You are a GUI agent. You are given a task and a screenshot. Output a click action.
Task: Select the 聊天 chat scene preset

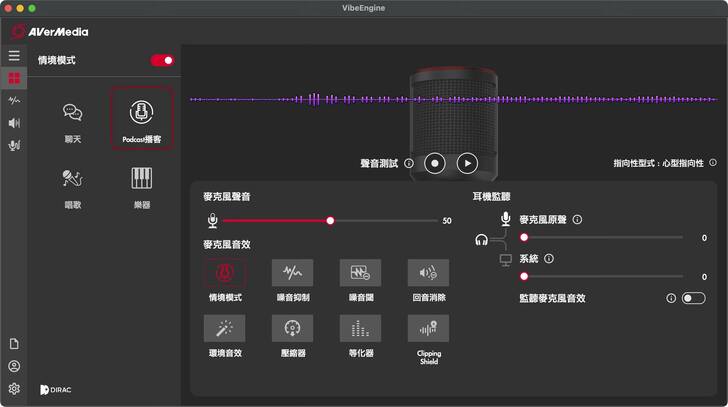point(73,117)
